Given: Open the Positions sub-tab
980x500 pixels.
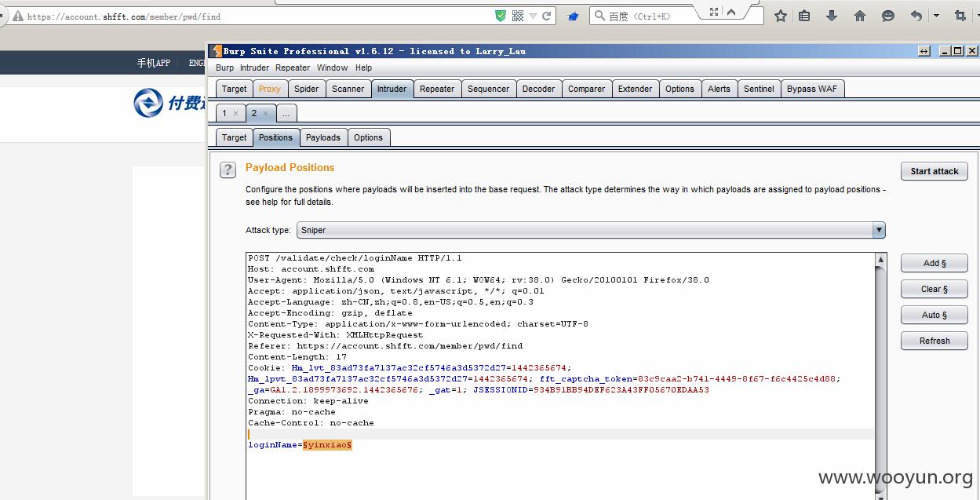Looking at the screenshot, I should [275, 137].
